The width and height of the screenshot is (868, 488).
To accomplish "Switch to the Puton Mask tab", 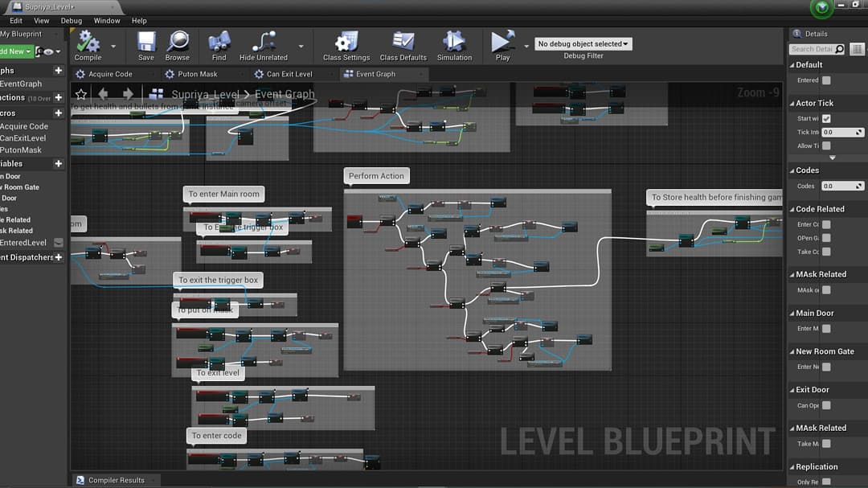I will click(x=197, y=74).
